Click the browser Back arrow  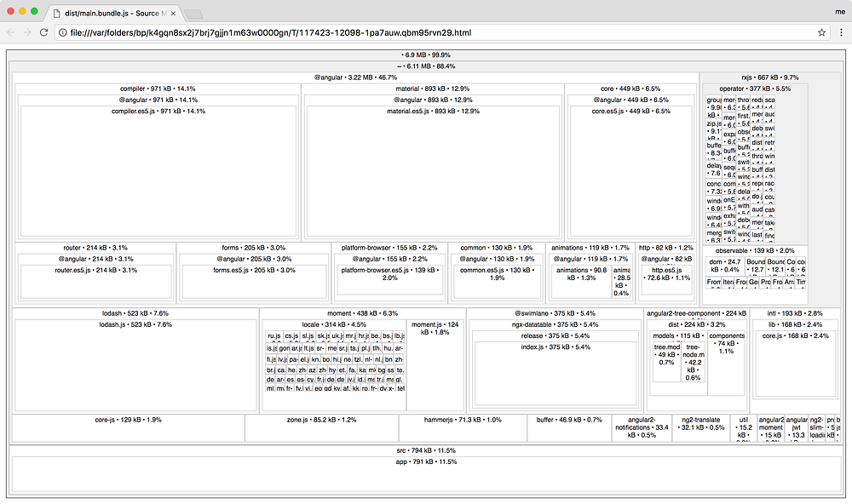click(x=11, y=32)
